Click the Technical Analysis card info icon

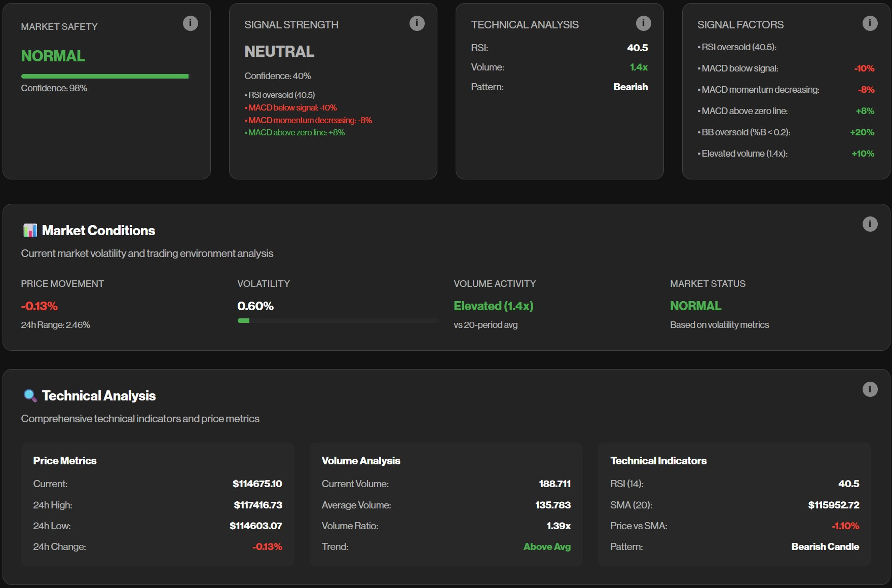pos(643,23)
